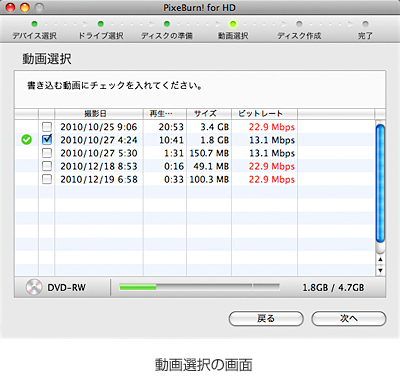Select the date 2010/10/25 9:06
Viewport: 400px width, 387px height.
point(99,127)
